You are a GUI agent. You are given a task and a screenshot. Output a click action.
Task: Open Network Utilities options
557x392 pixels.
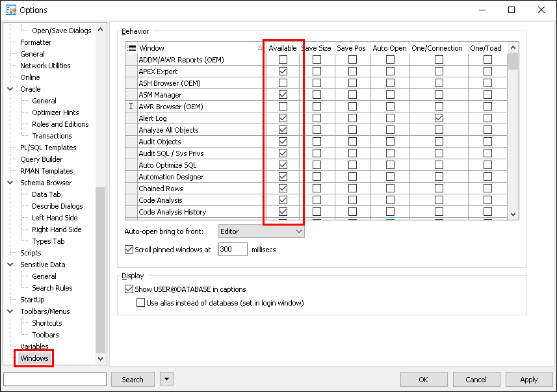coord(45,66)
